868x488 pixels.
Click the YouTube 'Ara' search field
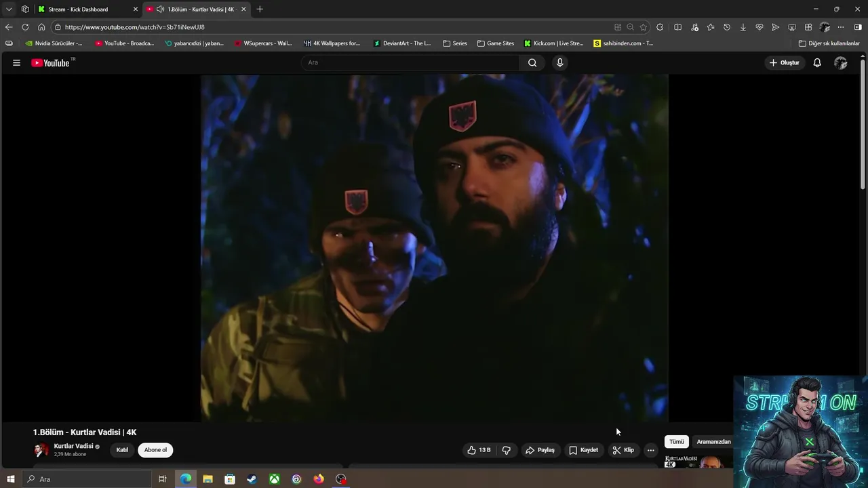(410, 62)
